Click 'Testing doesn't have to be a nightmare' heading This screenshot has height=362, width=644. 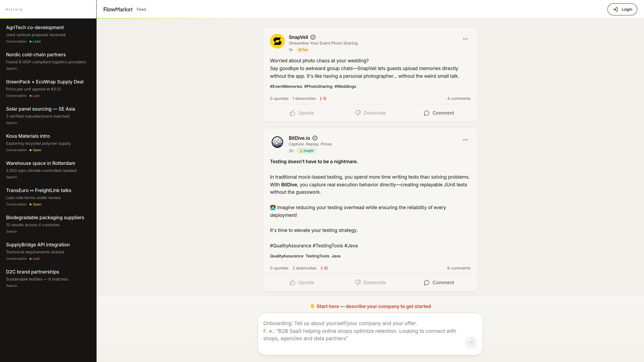coord(314,162)
